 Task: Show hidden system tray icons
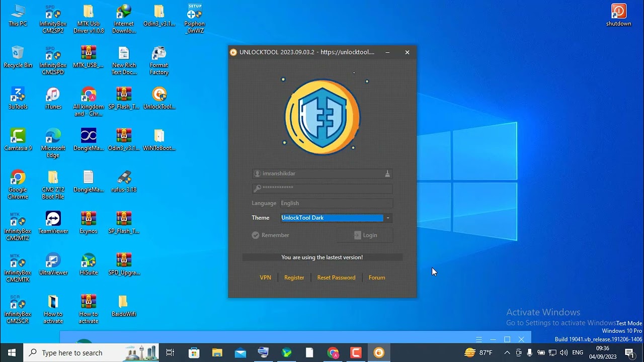pyautogui.click(x=507, y=353)
